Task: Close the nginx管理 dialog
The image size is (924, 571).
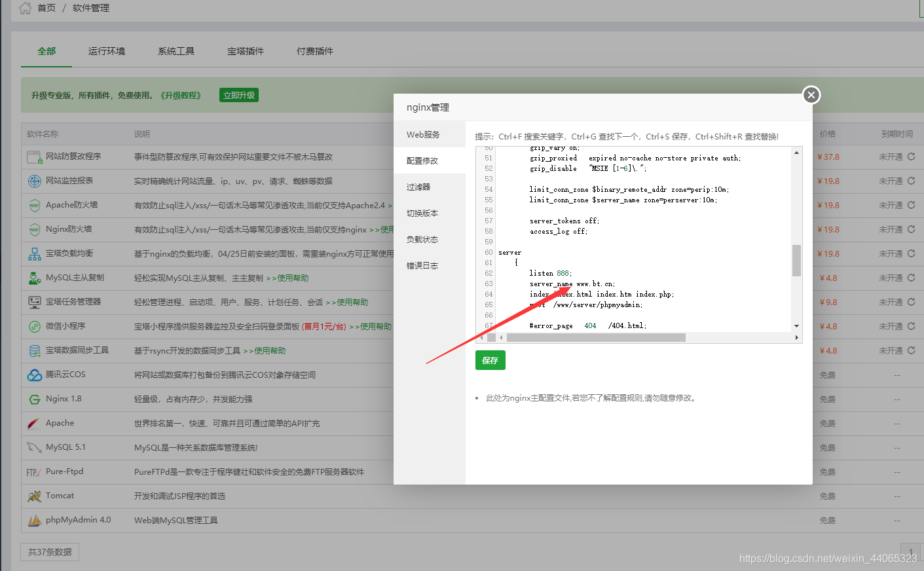Action: pos(811,95)
